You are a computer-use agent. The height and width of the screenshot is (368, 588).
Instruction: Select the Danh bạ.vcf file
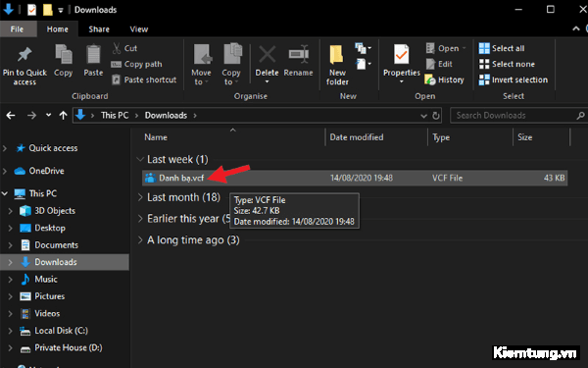(355, 178)
